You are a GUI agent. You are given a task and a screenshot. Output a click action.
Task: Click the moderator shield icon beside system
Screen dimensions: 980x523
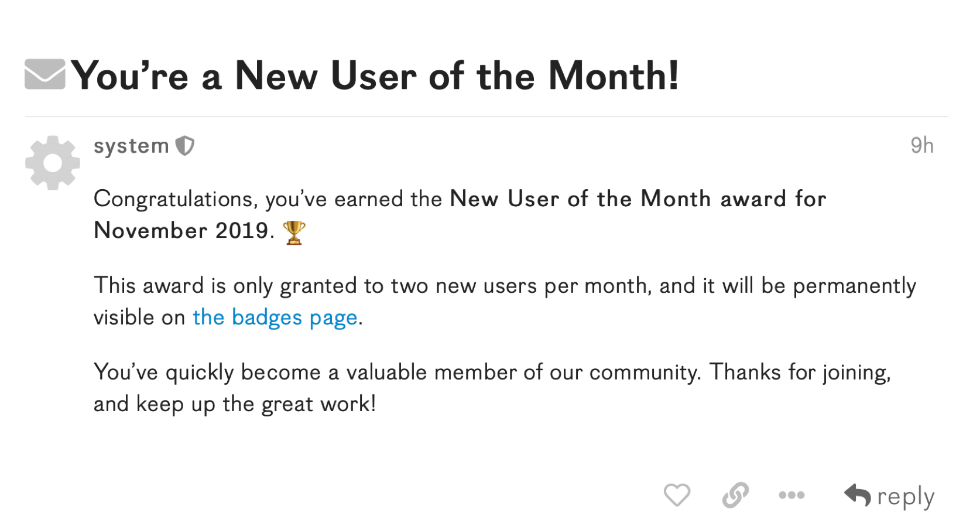(185, 146)
